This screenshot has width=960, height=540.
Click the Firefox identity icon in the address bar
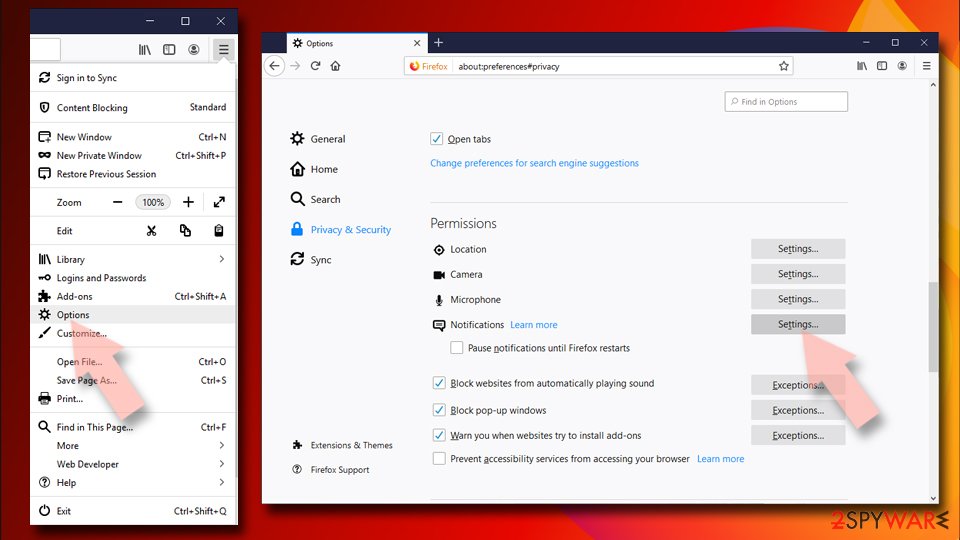coord(429,66)
